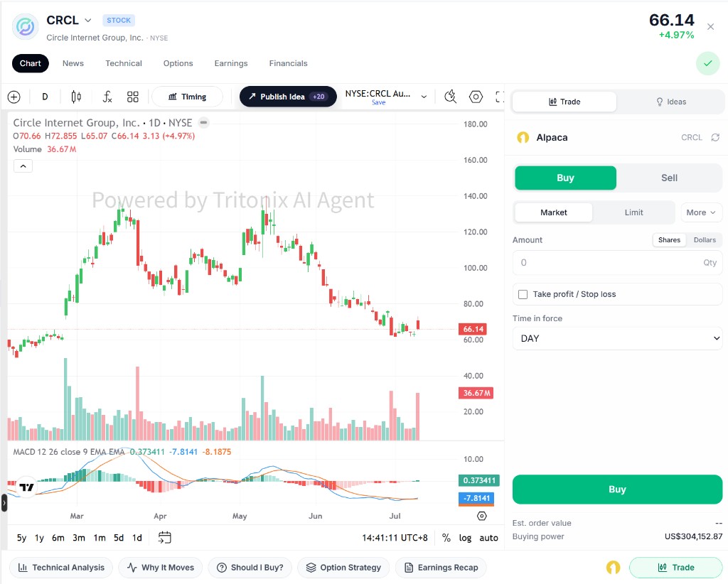The width and height of the screenshot is (728, 584).
Task: Click the add symbol plus icon
Action: coord(14,97)
